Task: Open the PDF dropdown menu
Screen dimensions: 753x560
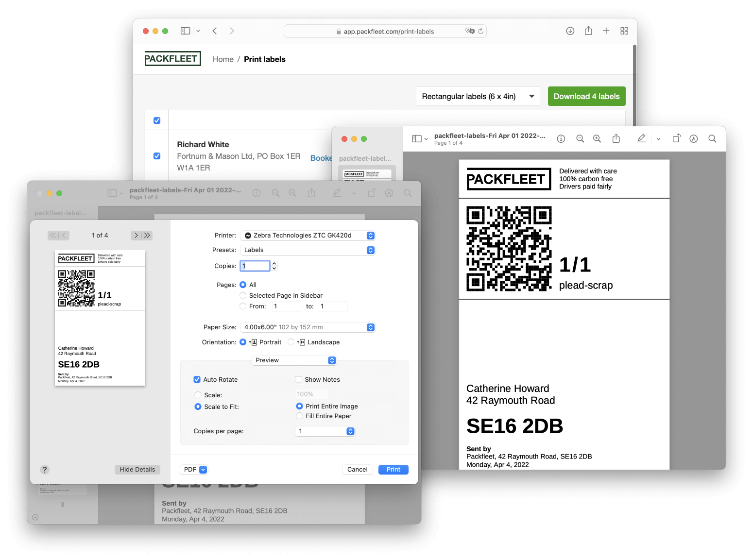Action: click(194, 470)
